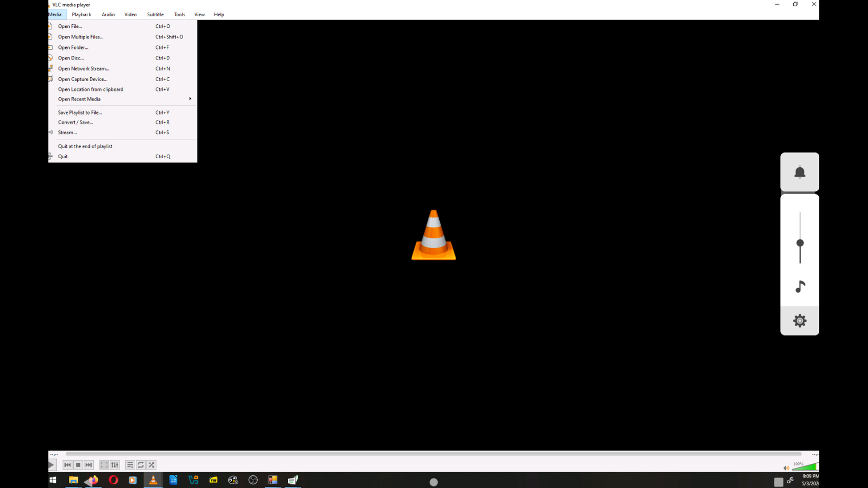
Task: Toggle loop repeat mode
Action: coord(140,465)
